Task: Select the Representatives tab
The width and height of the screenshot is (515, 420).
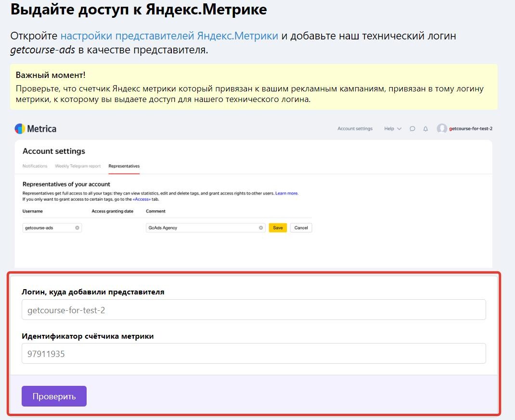Action: click(124, 166)
